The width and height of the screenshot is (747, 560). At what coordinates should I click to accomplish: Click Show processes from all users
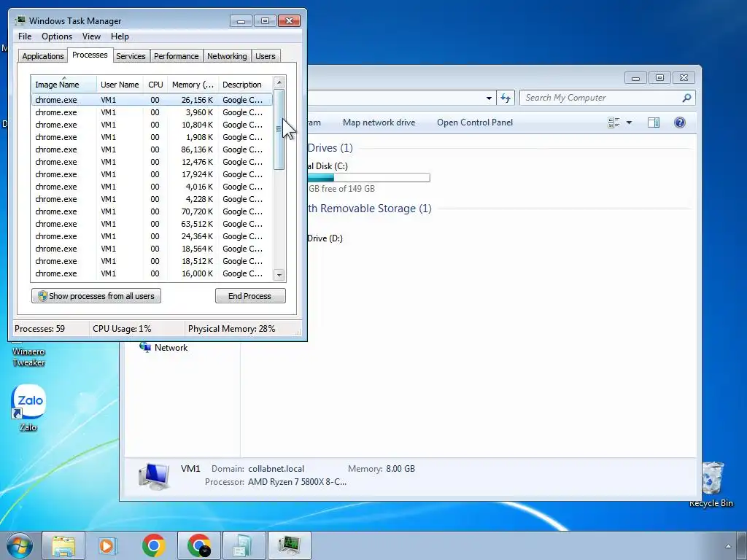point(96,296)
